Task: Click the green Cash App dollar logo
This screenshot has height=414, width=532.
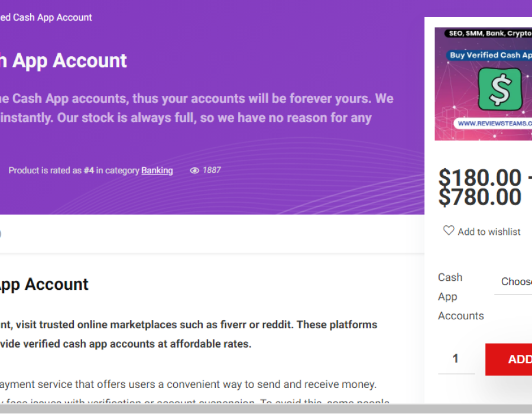Action: click(499, 89)
